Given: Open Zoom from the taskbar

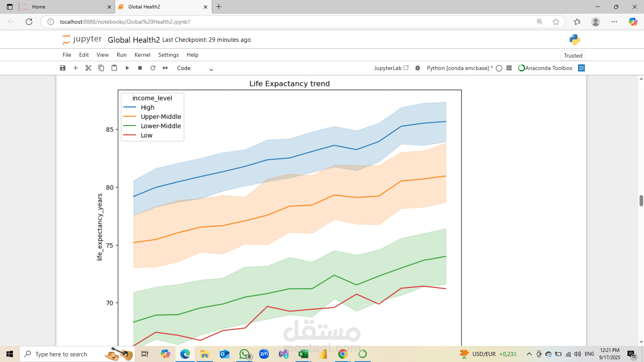Looking at the screenshot, I should (x=264, y=354).
